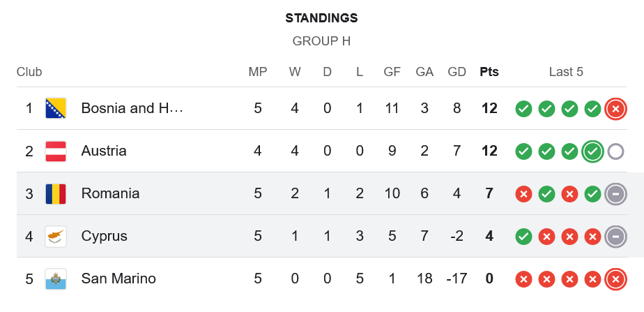This screenshot has width=644, height=312.
Task: Click the Bosnia and Herzegovina flag icon
Action: tap(56, 108)
